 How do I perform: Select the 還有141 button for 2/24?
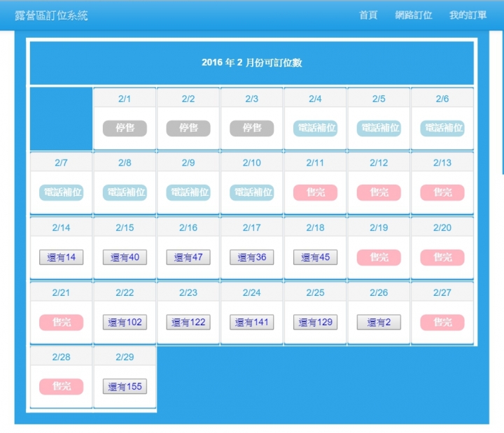252,322
